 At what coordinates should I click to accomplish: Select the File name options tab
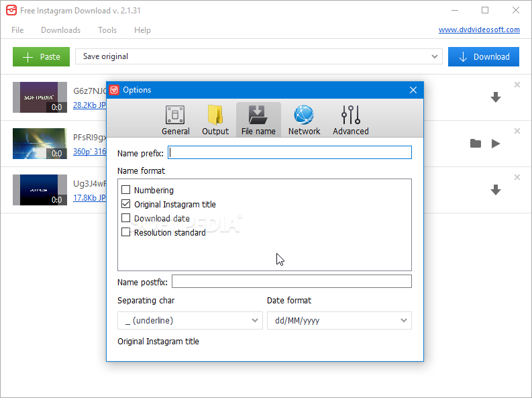click(x=258, y=119)
